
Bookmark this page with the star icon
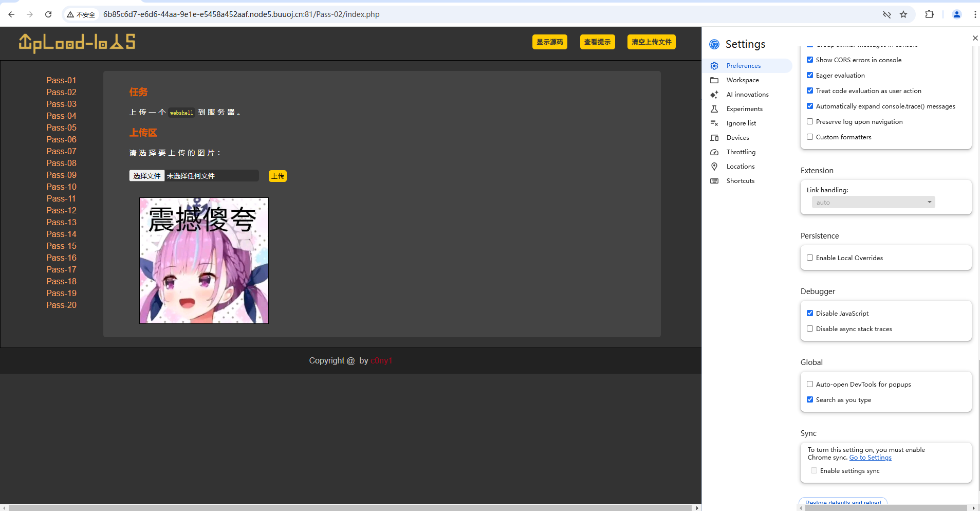point(903,14)
